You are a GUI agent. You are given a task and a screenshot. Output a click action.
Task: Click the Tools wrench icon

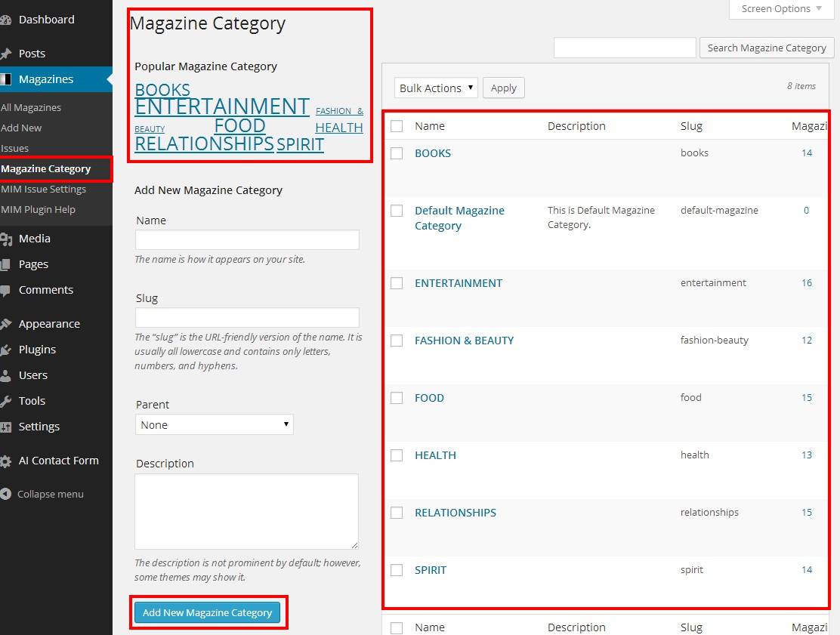tap(5, 401)
